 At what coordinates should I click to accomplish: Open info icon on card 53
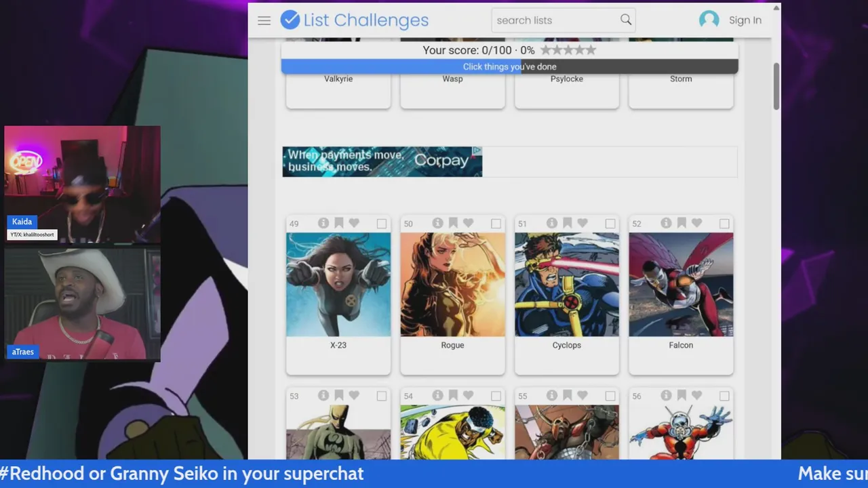click(323, 395)
